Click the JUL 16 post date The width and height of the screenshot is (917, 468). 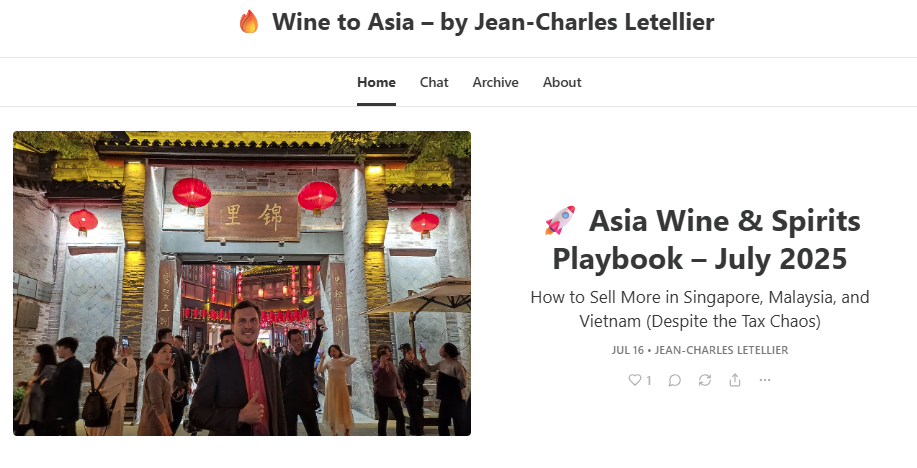pyautogui.click(x=628, y=350)
